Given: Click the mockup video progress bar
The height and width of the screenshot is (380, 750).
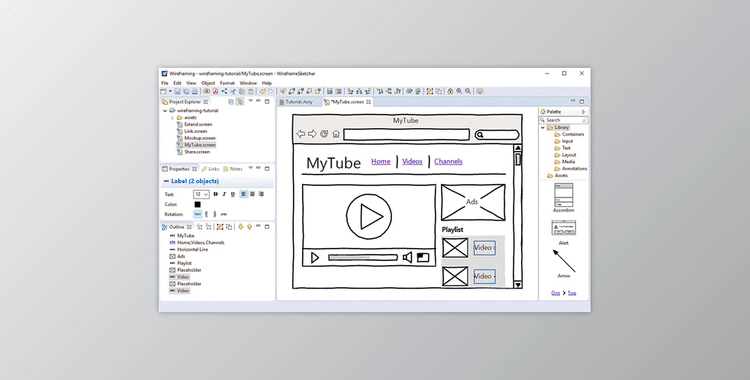Looking at the screenshot, I should [363, 257].
